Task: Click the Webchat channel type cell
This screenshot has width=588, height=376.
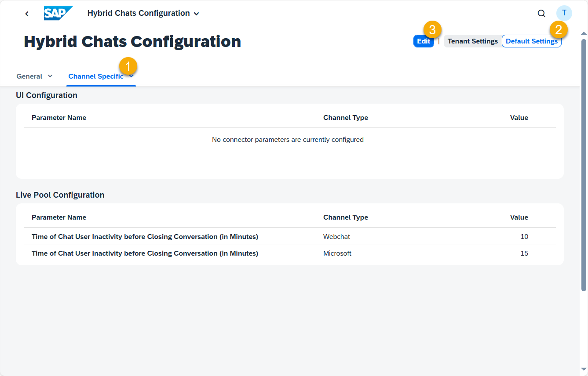Action: tap(337, 237)
